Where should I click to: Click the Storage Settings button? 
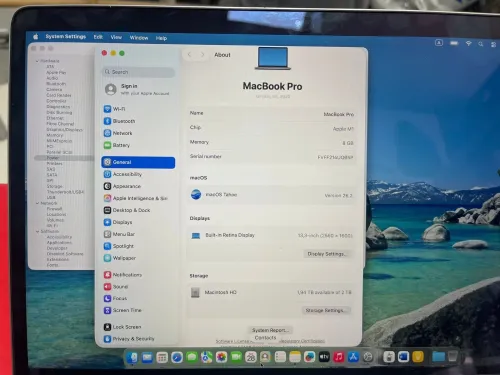tap(326, 310)
